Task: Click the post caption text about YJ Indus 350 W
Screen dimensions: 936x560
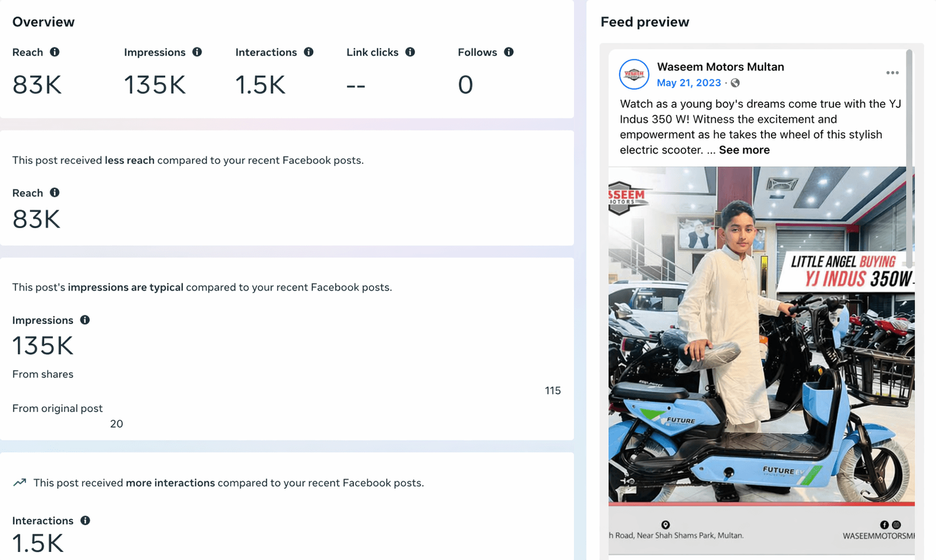Action: click(x=760, y=127)
